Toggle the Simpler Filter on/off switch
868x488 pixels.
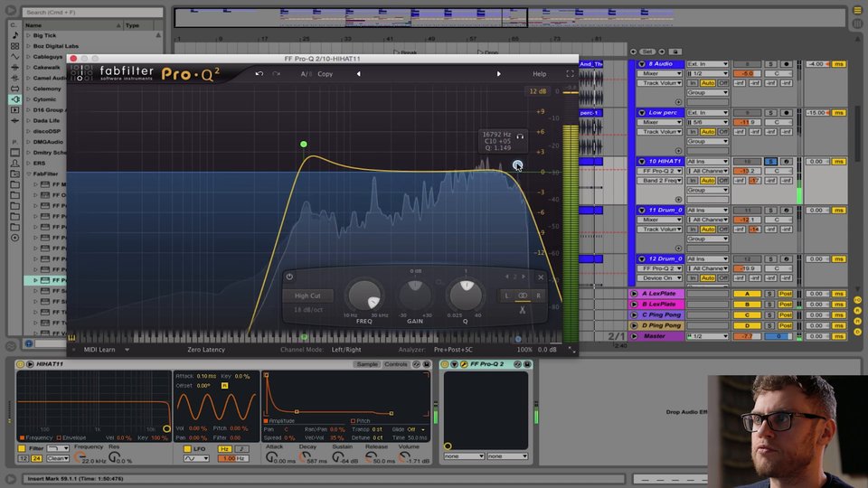pyautogui.click(x=22, y=448)
